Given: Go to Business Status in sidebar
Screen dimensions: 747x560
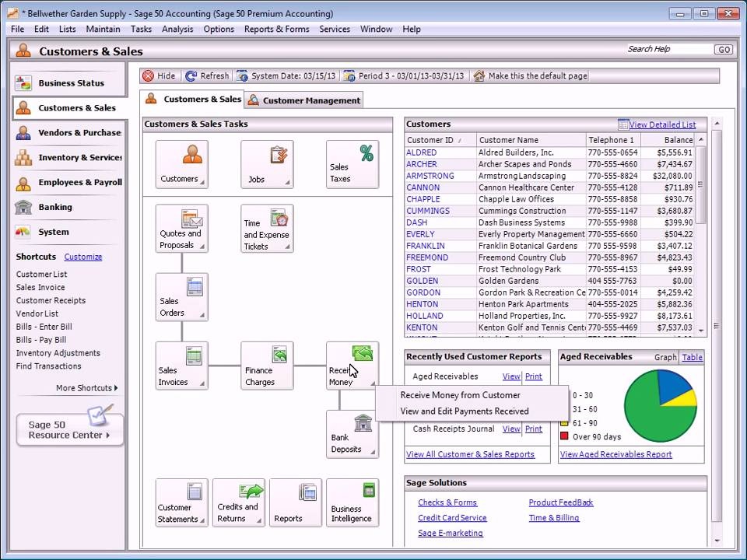Looking at the screenshot, I should [x=68, y=83].
